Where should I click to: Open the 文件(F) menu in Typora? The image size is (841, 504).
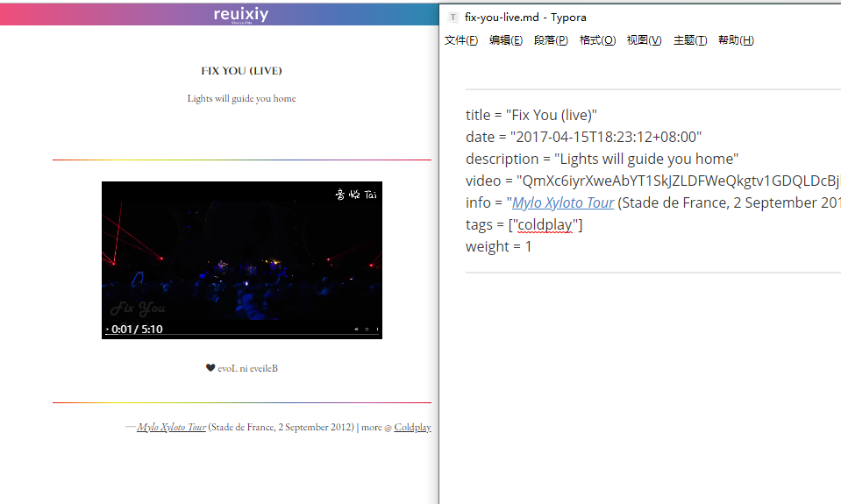461,40
